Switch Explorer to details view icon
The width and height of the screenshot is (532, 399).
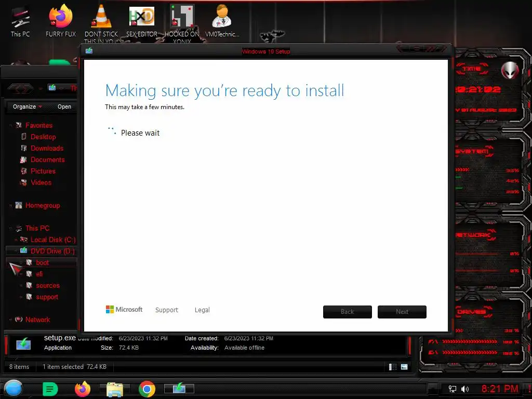click(x=393, y=367)
